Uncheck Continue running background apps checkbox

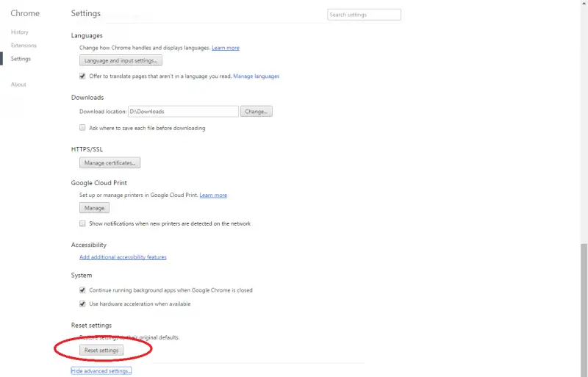82,290
